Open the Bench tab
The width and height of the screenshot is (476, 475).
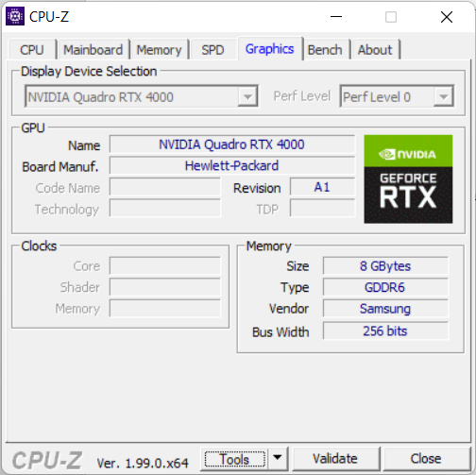pos(325,50)
